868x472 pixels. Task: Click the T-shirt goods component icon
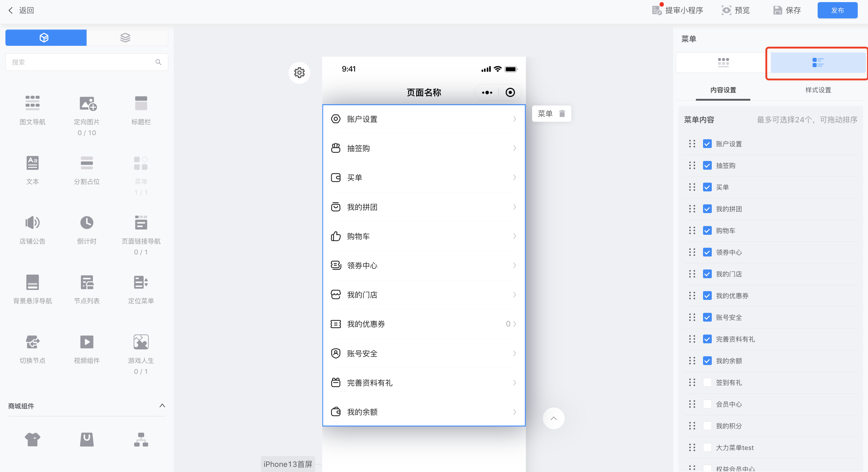pos(32,439)
